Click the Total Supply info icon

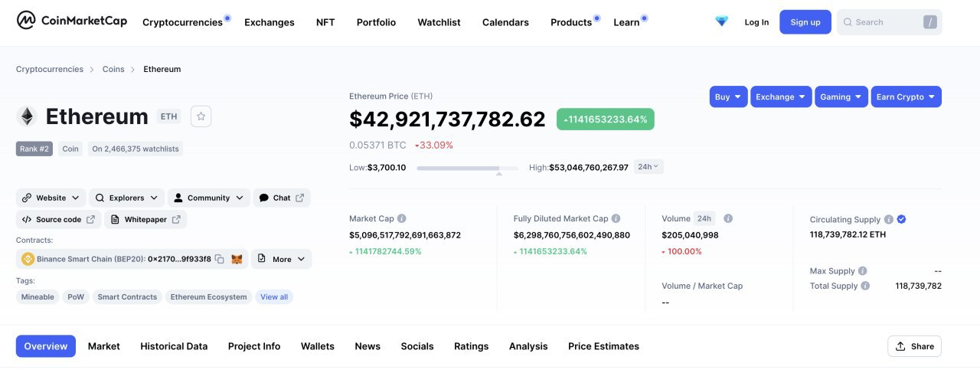point(865,286)
